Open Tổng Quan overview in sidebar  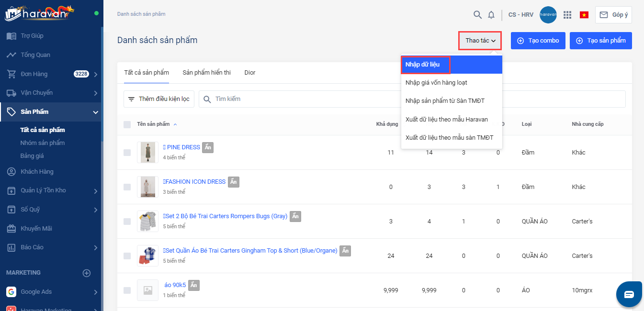35,55
